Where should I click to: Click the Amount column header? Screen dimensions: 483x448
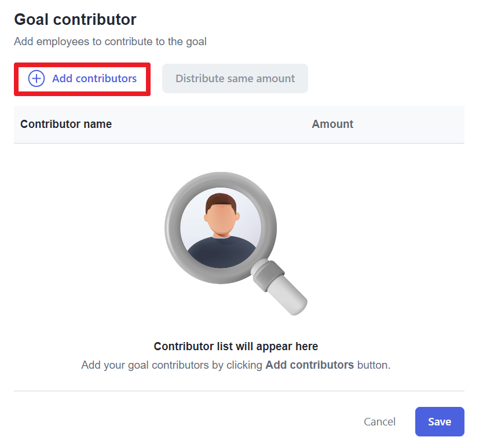[x=332, y=124]
